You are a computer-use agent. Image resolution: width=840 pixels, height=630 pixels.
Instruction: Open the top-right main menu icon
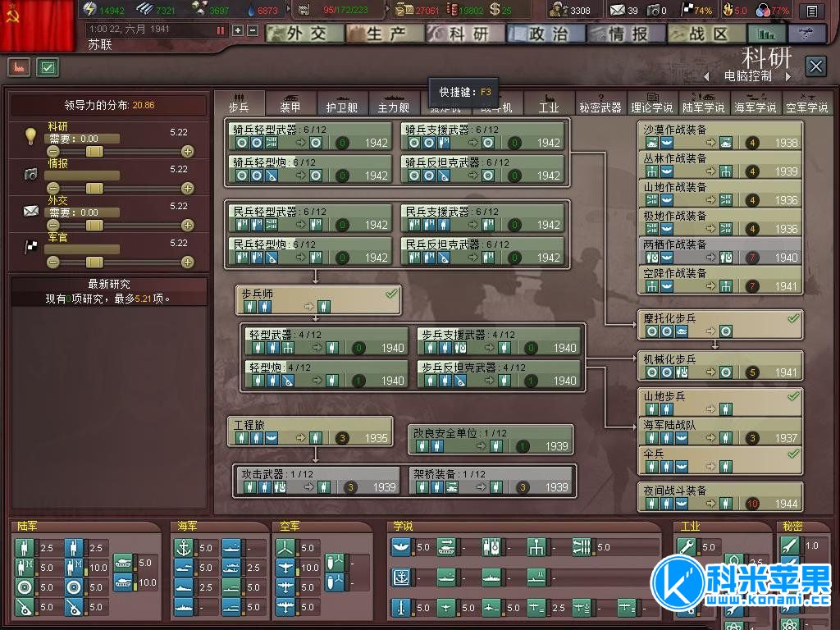812,11
